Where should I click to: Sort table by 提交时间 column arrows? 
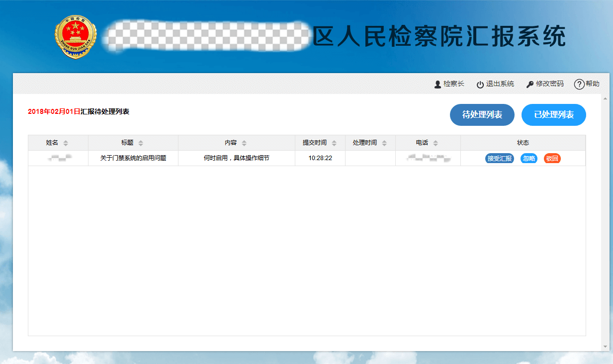(x=334, y=143)
